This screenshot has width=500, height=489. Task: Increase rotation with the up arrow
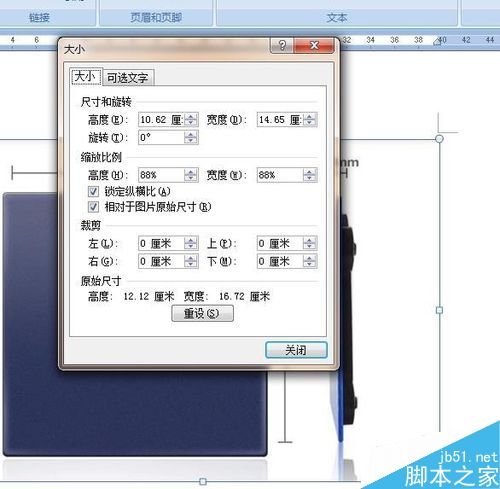[x=191, y=134]
